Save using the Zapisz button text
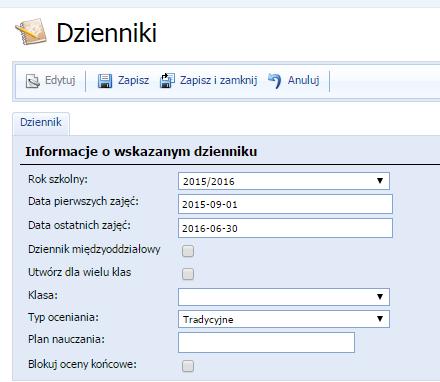Screen dimensions: 440x382 tap(133, 80)
